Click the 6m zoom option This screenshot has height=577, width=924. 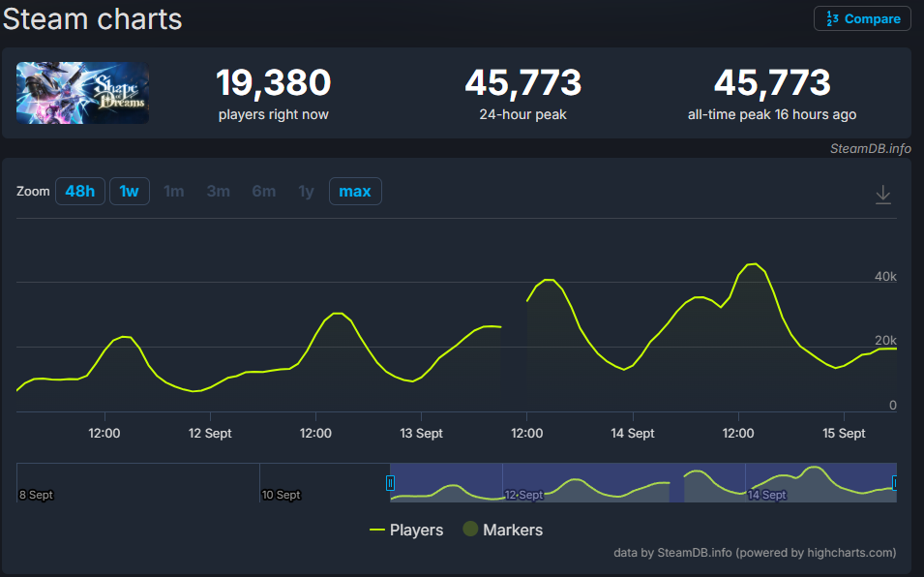click(263, 192)
